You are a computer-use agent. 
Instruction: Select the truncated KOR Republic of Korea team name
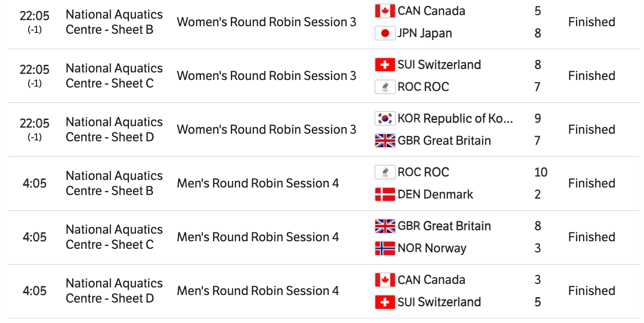pyautogui.click(x=455, y=119)
